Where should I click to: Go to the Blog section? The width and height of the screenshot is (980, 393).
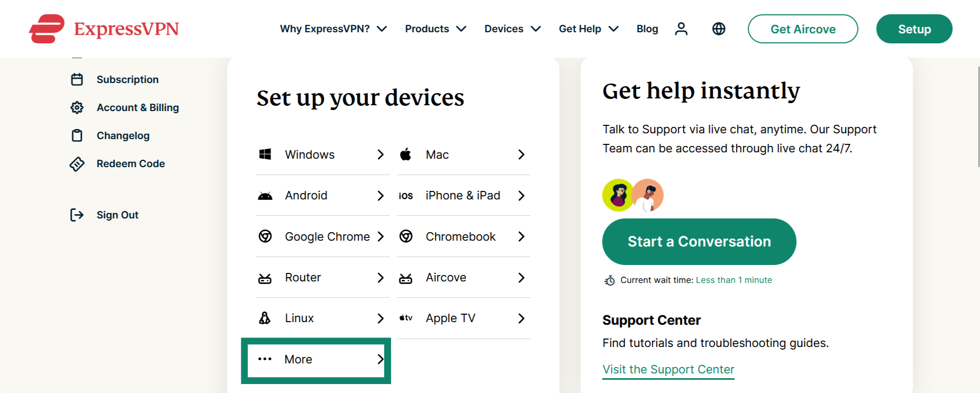(647, 29)
